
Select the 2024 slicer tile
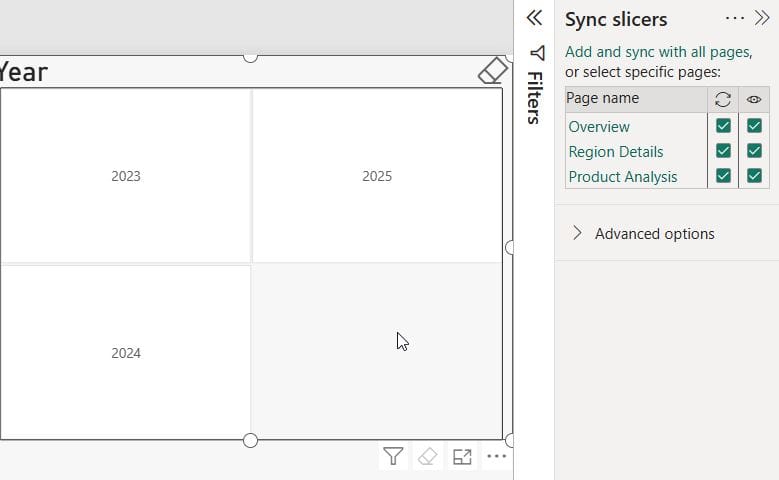pos(126,352)
